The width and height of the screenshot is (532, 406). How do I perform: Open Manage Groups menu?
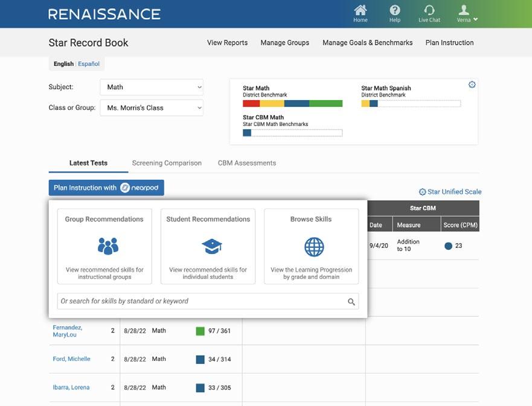point(284,43)
